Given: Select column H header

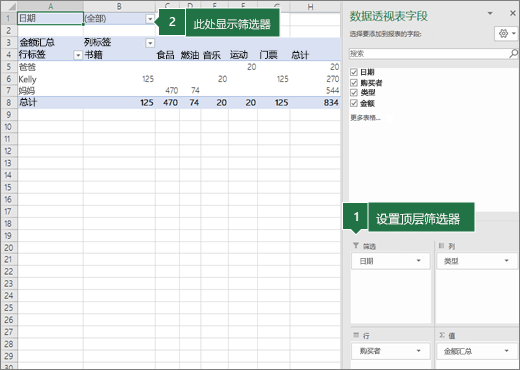Looking at the screenshot, I should tap(310, 7).
